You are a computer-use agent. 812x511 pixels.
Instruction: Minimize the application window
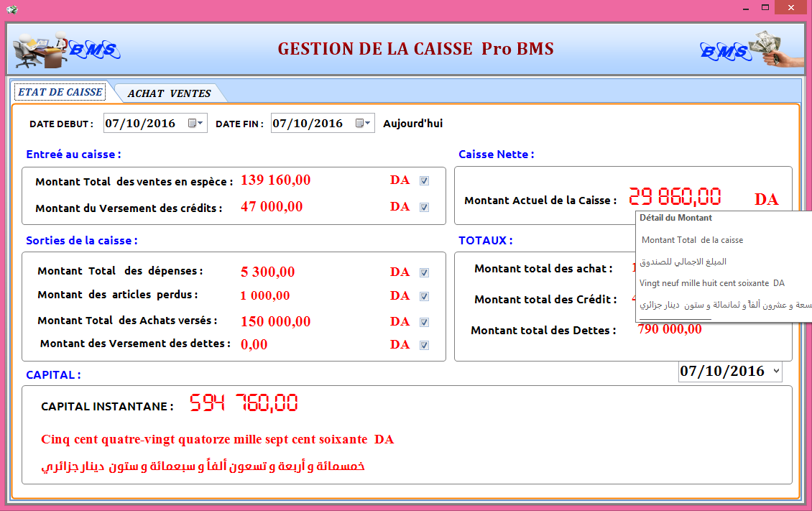click(x=746, y=8)
